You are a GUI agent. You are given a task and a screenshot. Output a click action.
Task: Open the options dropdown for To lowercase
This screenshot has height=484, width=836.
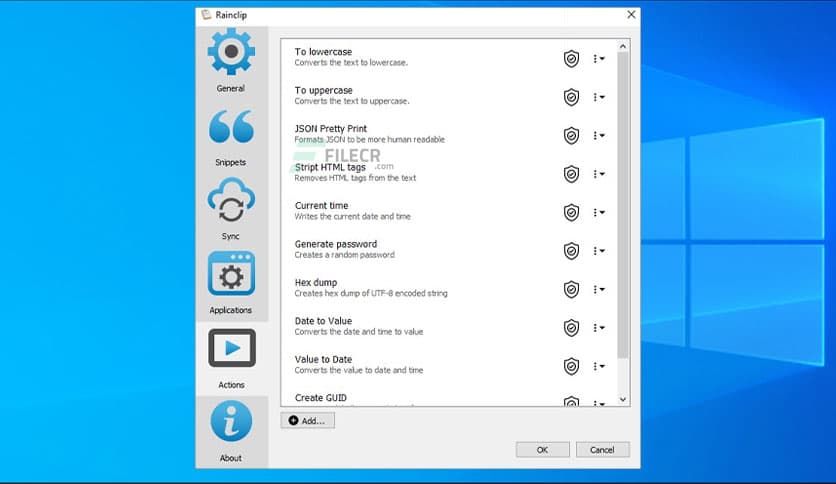(599, 59)
